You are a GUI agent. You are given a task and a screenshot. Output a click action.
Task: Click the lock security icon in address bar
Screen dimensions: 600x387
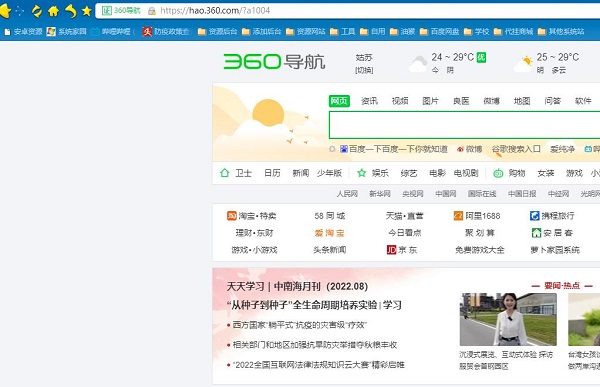[152, 11]
